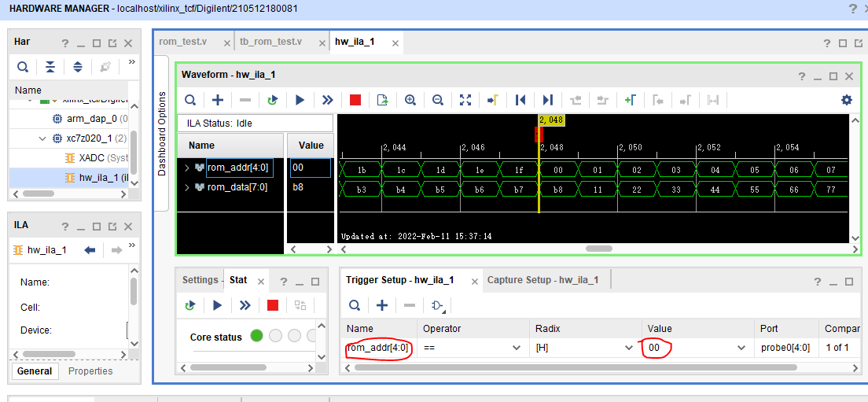Open trigger condition logic gate menu
868x402 pixels.
click(439, 306)
